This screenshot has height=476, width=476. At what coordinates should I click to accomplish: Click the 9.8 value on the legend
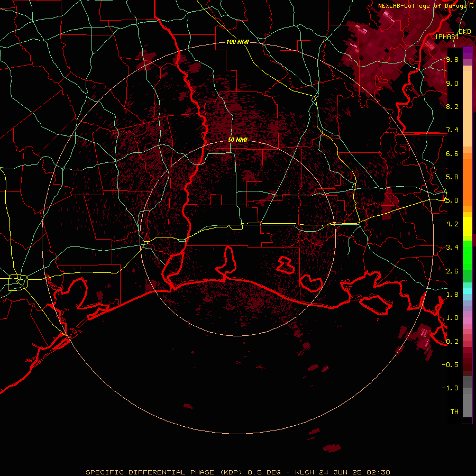(x=452, y=59)
